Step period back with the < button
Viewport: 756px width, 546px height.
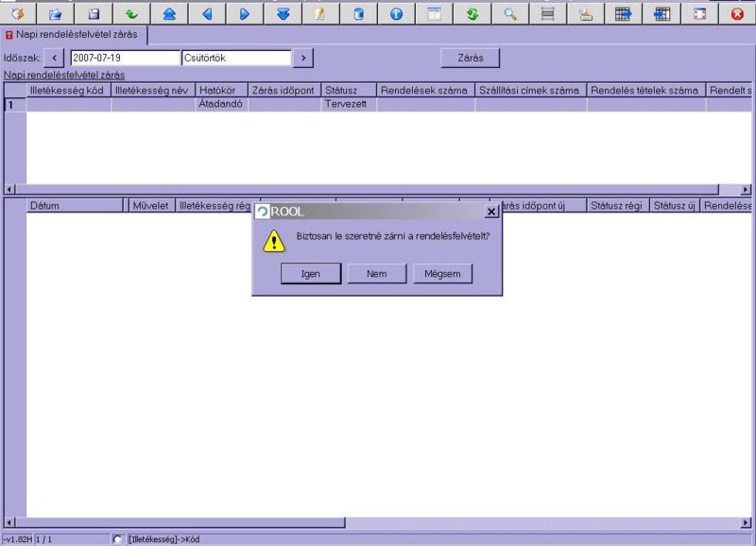(x=54, y=58)
